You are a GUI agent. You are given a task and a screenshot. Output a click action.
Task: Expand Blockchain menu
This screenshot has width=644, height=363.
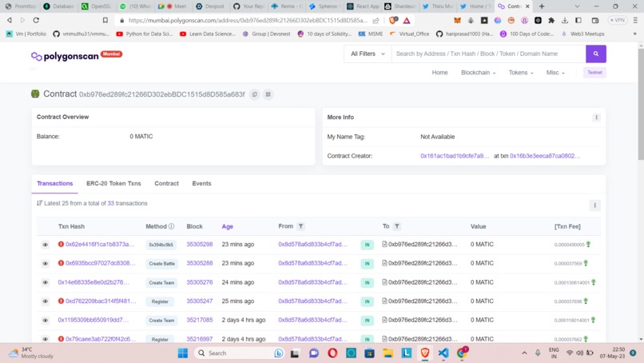point(478,73)
